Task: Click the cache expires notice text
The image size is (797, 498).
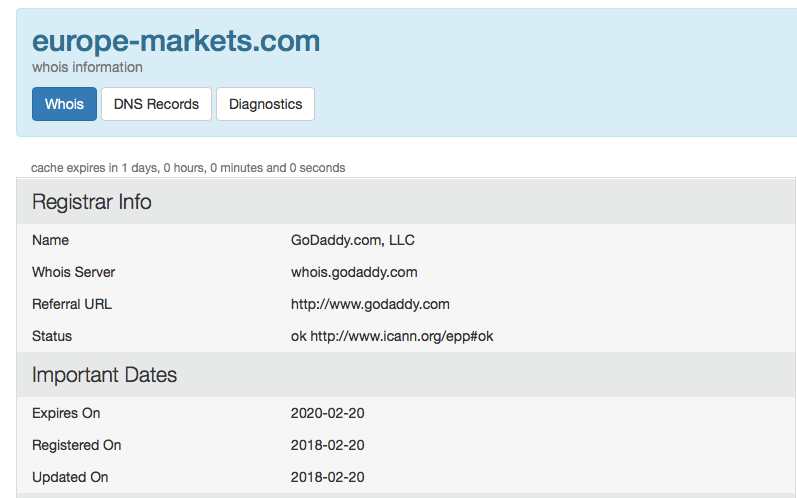Action: point(188,168)
